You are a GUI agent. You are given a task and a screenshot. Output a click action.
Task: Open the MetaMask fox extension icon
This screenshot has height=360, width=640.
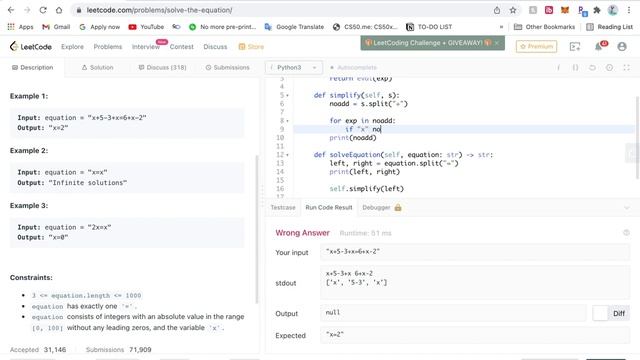(x=565, y=10)
